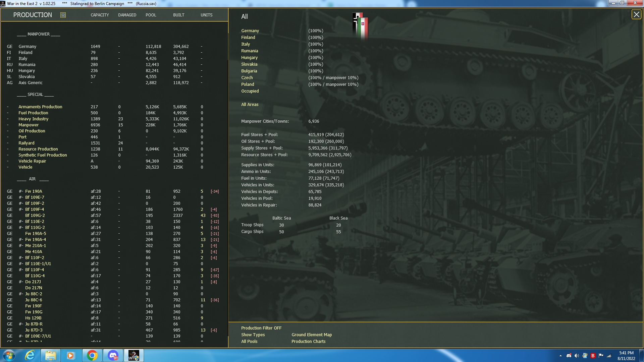This screenshot has width=644, height=362.
Task: Toggle All Pools display option
Action: pyautogui.click(x=249, y=341)
